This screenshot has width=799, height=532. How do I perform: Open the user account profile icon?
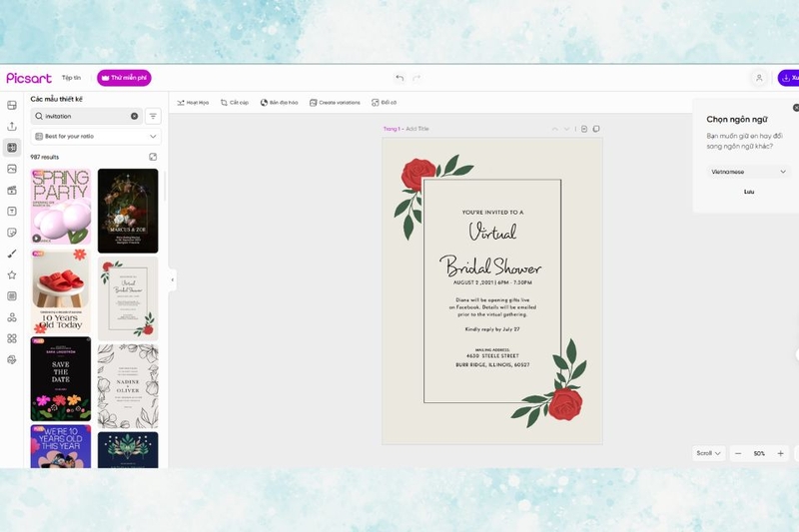tap(759, 78)
